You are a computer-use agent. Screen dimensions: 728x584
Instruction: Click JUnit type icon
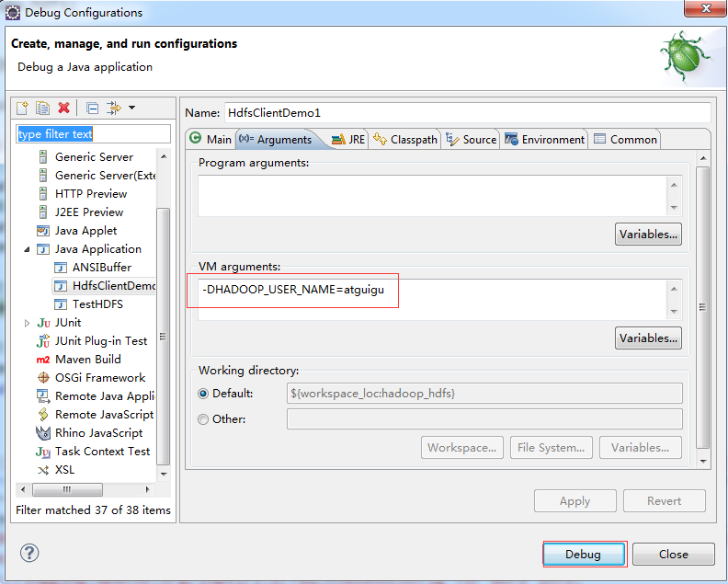coord(43,323)
